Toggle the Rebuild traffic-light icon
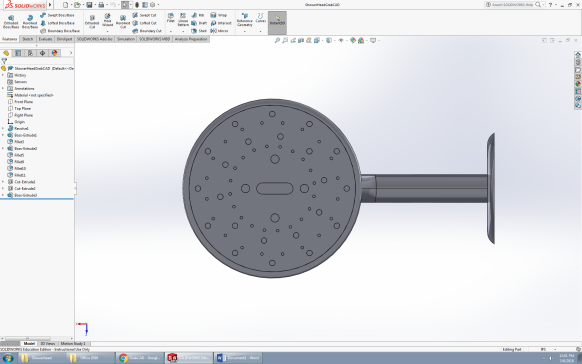Screen dimensions: 582x364 137,5
